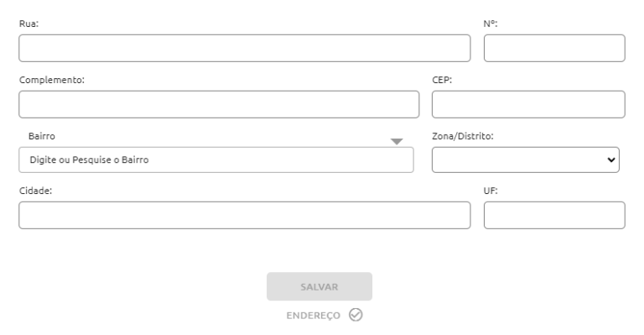The height and width of the screenshot is (335, 644).
Task: Open the Zona/Distrito dropdown
Action: click(525, 160)
